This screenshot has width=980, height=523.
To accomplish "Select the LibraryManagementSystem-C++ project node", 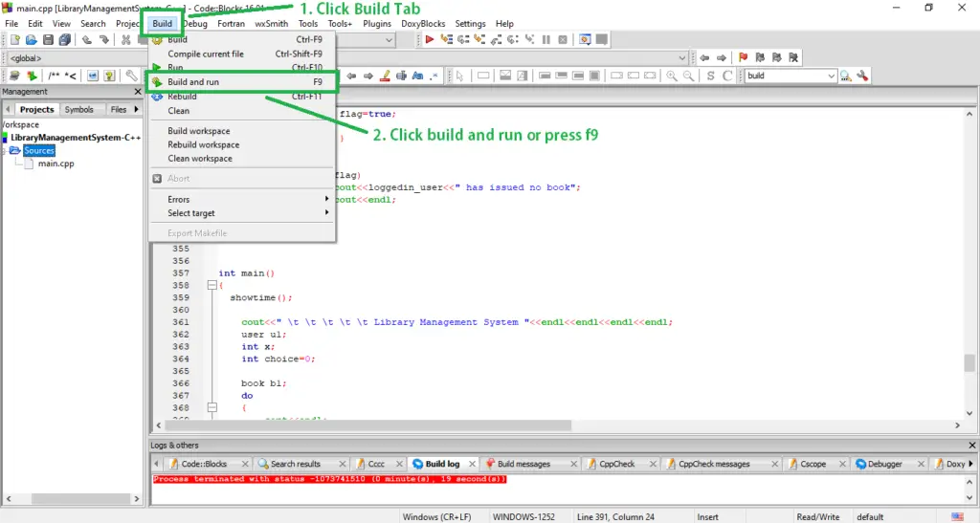I will click(76, 138).
